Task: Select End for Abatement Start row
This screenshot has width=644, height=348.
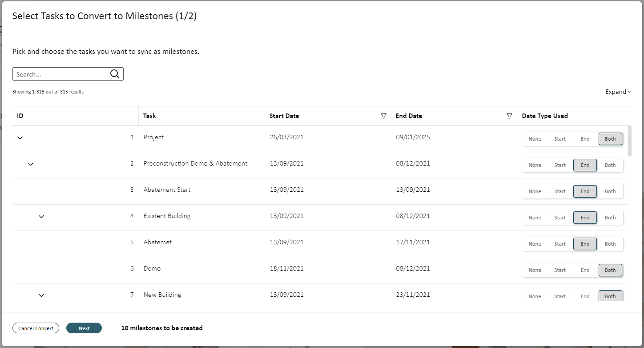Action: 585,191
